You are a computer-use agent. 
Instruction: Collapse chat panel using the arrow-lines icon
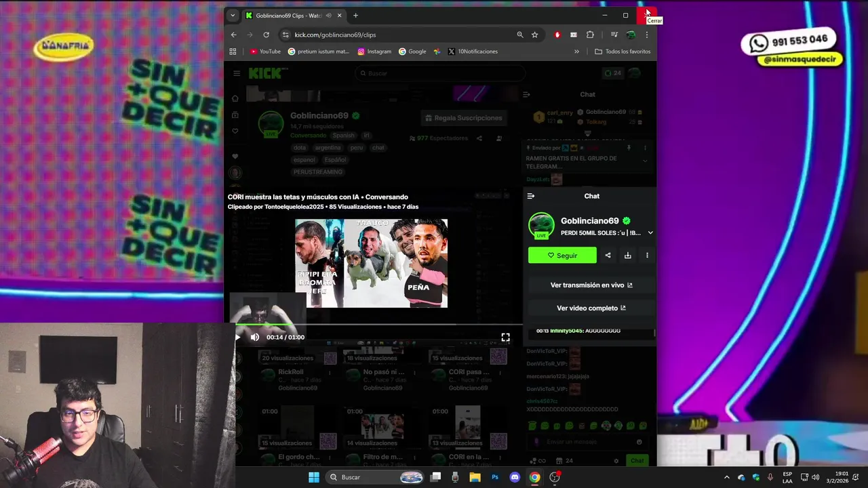[531, 196]
